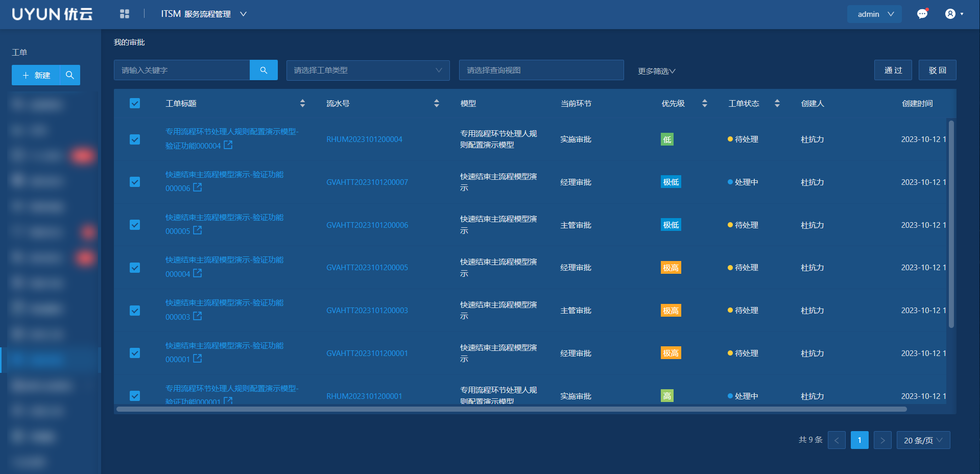
Task: Uncheck row GVAHTT2023101200006
Action: 135,225
